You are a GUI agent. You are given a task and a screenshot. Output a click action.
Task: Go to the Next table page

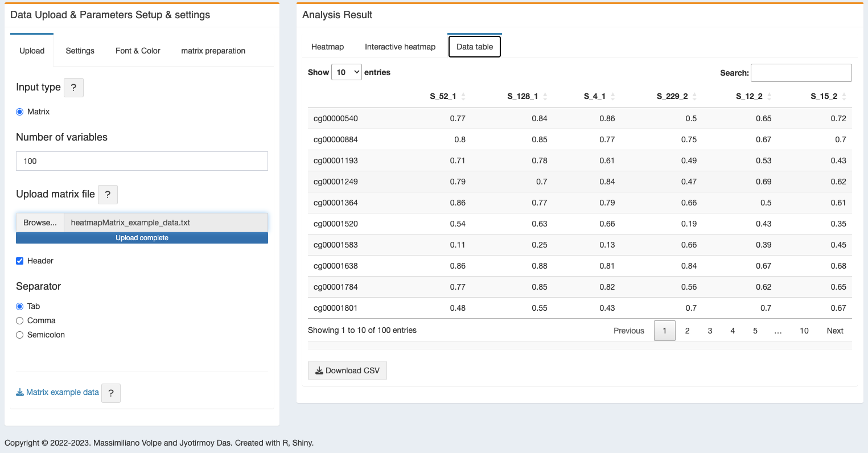tap(835, 331)
